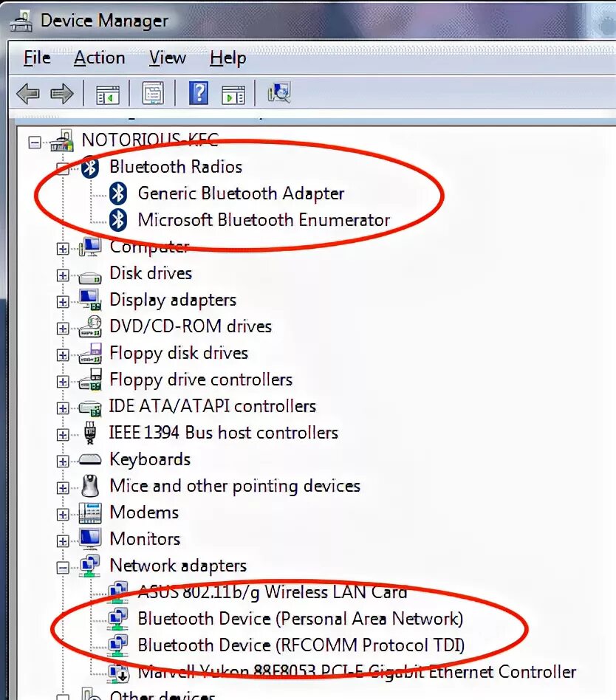Click the IEEE 1394 Bus controllers icon

[90, 433]
